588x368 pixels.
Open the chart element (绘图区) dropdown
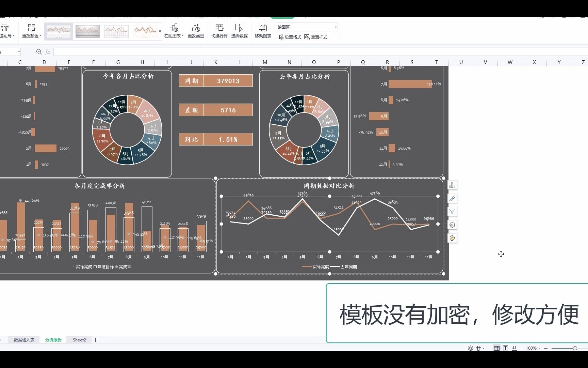click(x=336, y=27)
